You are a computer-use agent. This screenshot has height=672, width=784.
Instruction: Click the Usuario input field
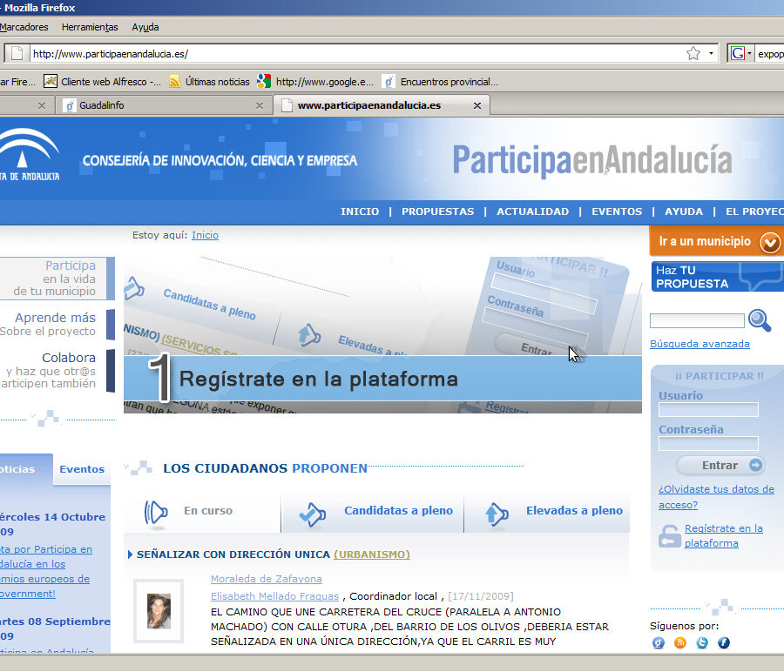tap(708, 409)
